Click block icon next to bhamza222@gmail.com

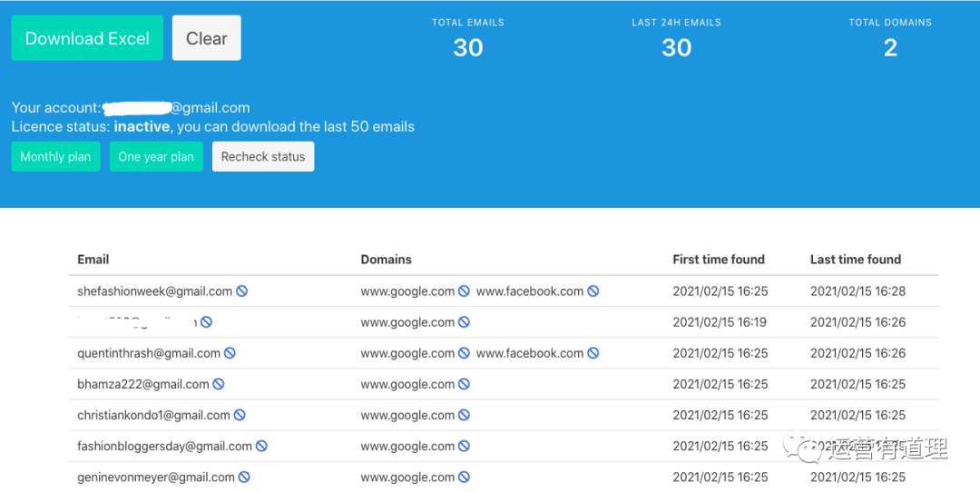click(x=219, y=384)
